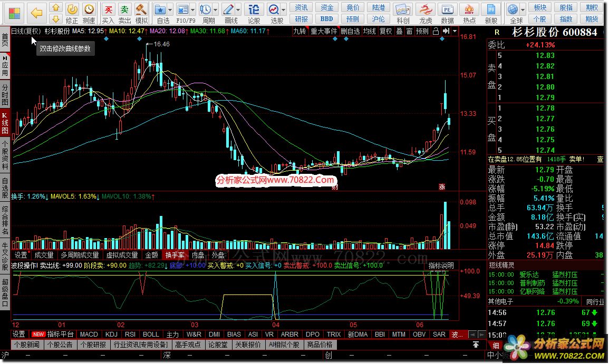Screen dimensions: 609x364
Task: Open the 论股 discussion icon
Action: point(254,13)
